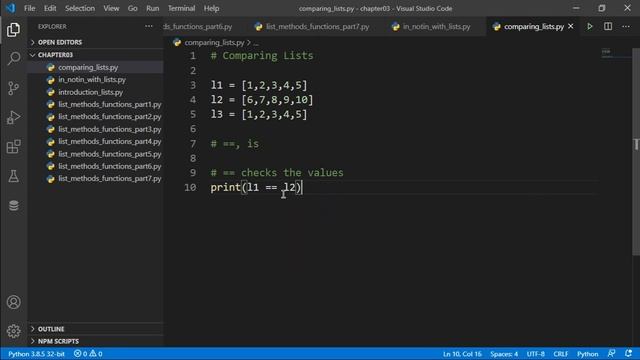Click the editor vertical scrollbar
Viewport: 640px width, 360px height.
[x=636, y=151]
